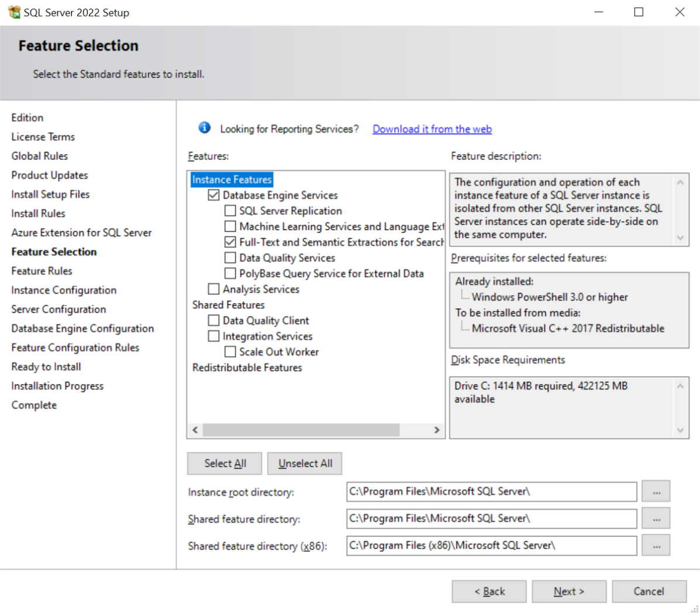Image resolution: width=700 pixels, height=613 pixels.
Task: Browse for the Instance root directory
Action: coord(656,492)
